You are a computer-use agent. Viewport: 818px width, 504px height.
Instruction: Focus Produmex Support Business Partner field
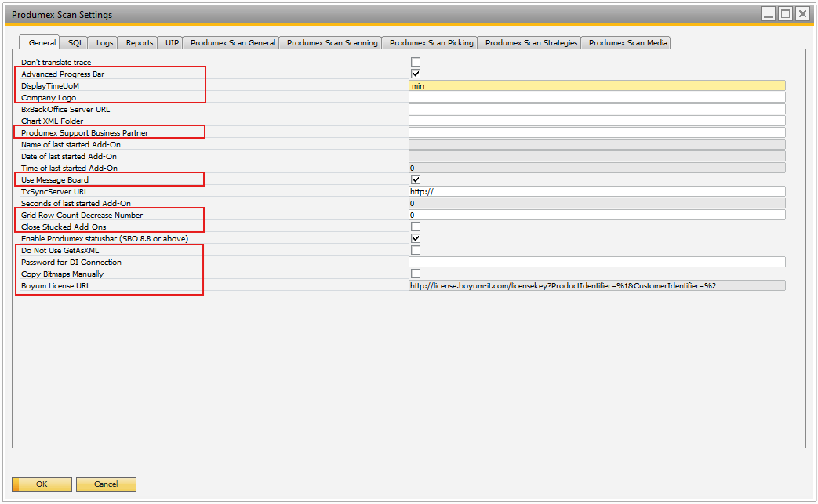coord(597,133)
